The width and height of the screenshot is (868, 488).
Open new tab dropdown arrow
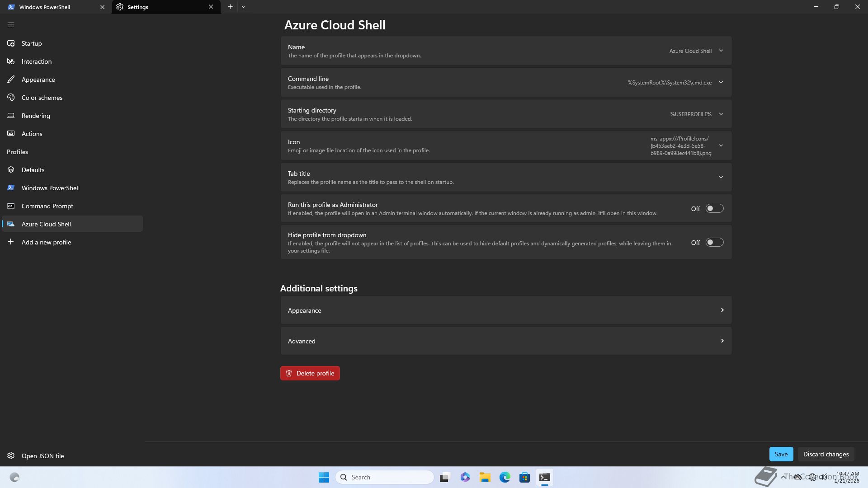pos(244,7)
